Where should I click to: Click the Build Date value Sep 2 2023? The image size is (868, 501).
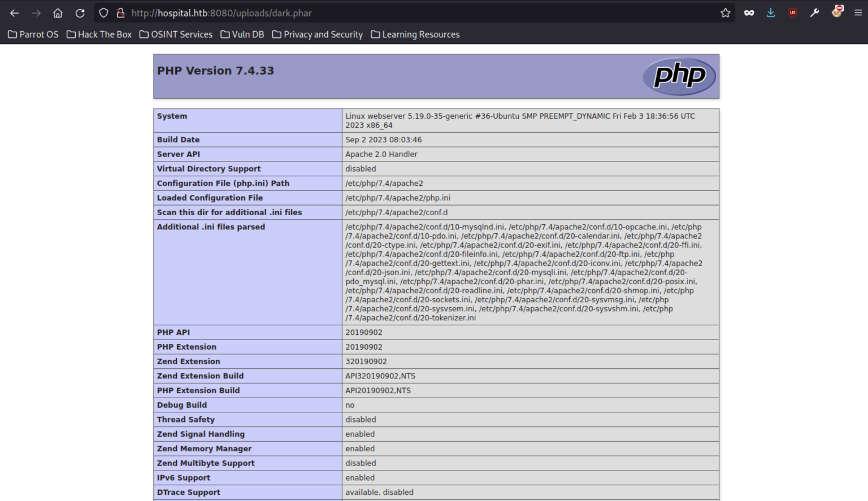tap(384, 140)
